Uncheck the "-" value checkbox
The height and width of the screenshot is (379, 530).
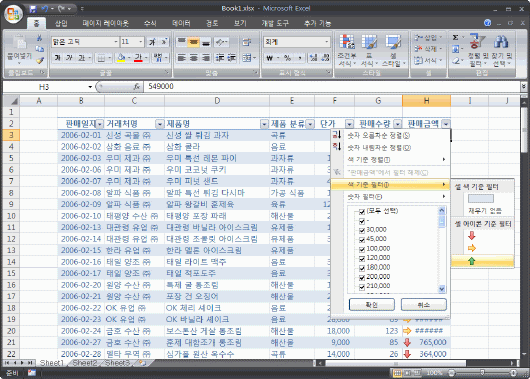tap(362, 221)
